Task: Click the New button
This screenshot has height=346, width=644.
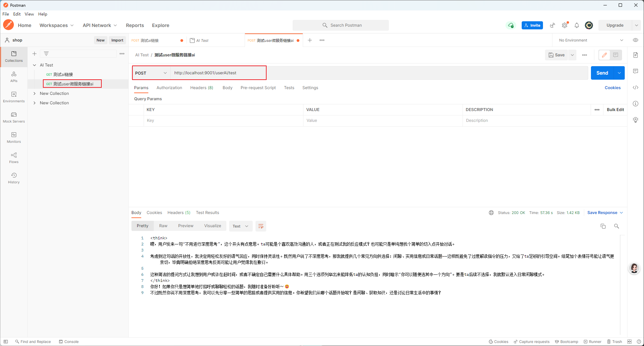Action: [x=100, y=40]
